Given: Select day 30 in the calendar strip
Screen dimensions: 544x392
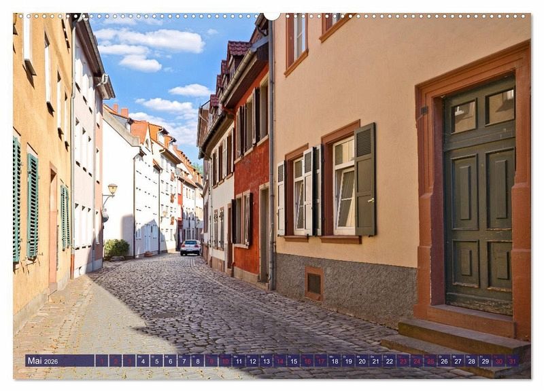Looking at the screenshot, I should pos(499,361).
